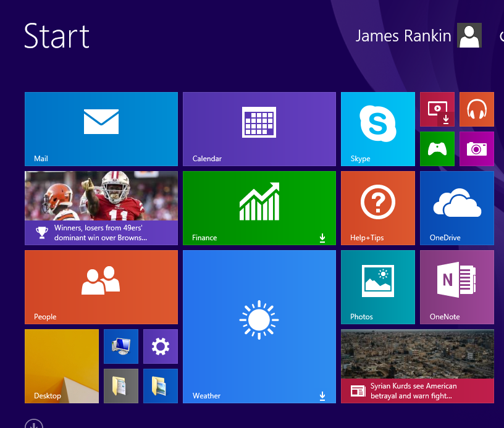Viewport: 504px width, 428px height.
Task: Open the Help+Tips tile
Action: 378,208
